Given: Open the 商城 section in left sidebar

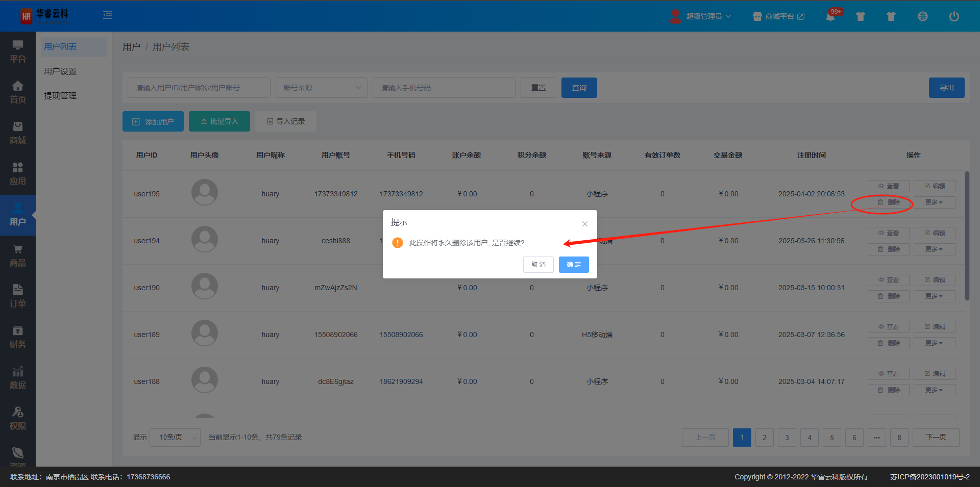Looking at the screenshot, I should 18,133.
